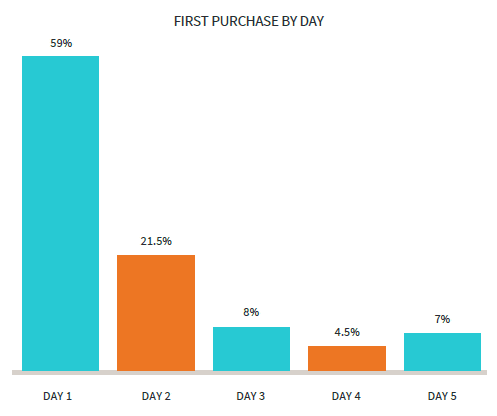Viewport: 497px width, 416px height.
Task: Click the DAY 5 axis label
Action: 442,396
